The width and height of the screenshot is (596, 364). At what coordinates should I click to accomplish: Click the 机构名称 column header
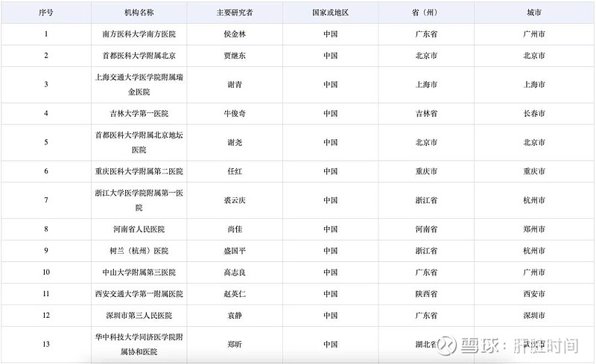pyautogui.click(x=139, y=13)
